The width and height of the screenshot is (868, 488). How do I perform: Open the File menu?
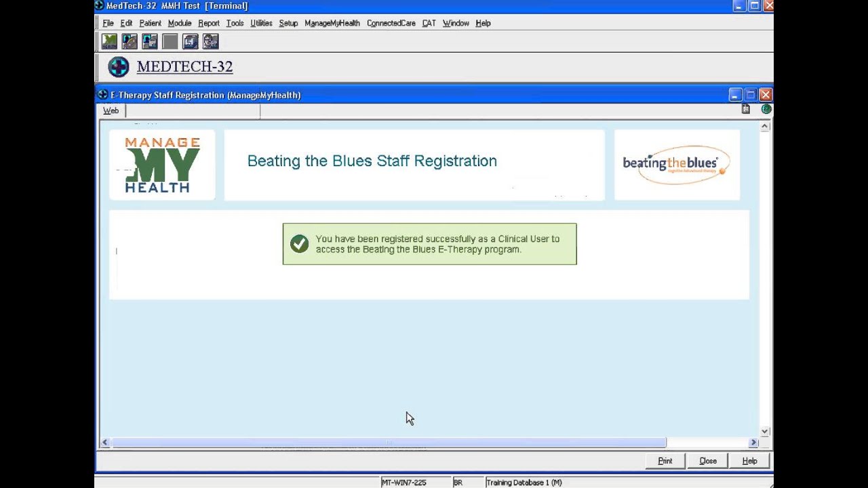coord(108,23)
